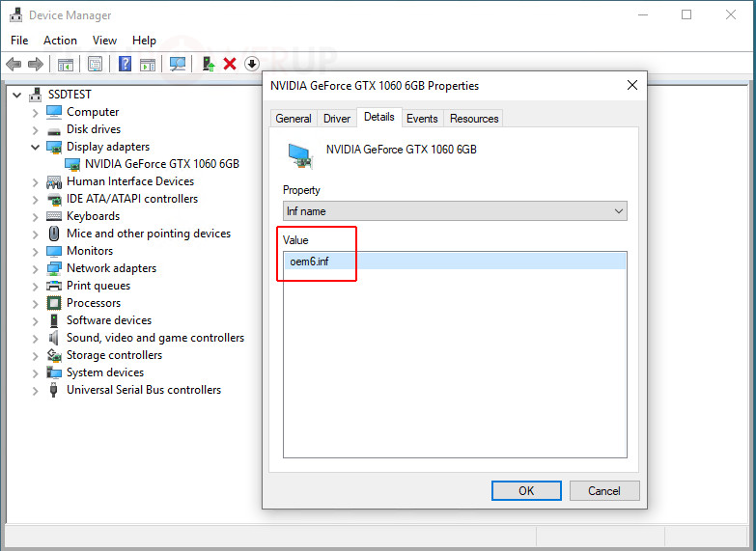Click Scan for hardware changes icon
This screenshot has width=756, height=551.
(177, 65)
